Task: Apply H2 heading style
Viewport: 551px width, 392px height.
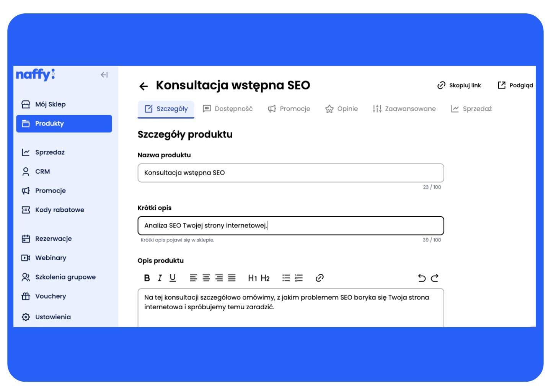Action: 265,278
